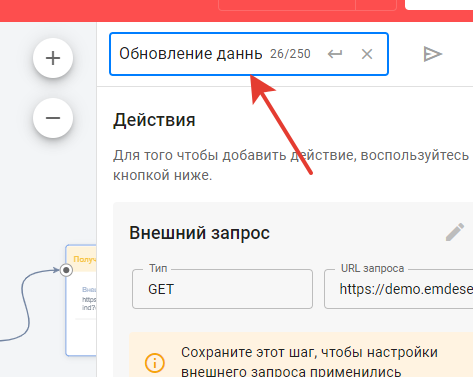Click the enter arrow icon in name field

(x=335, y=54)
